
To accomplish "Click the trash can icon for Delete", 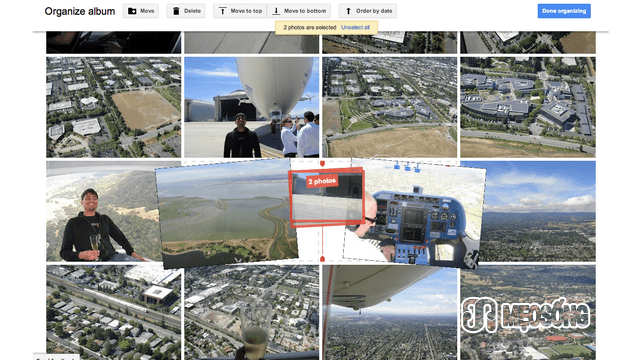I will (x=176, y=11).
